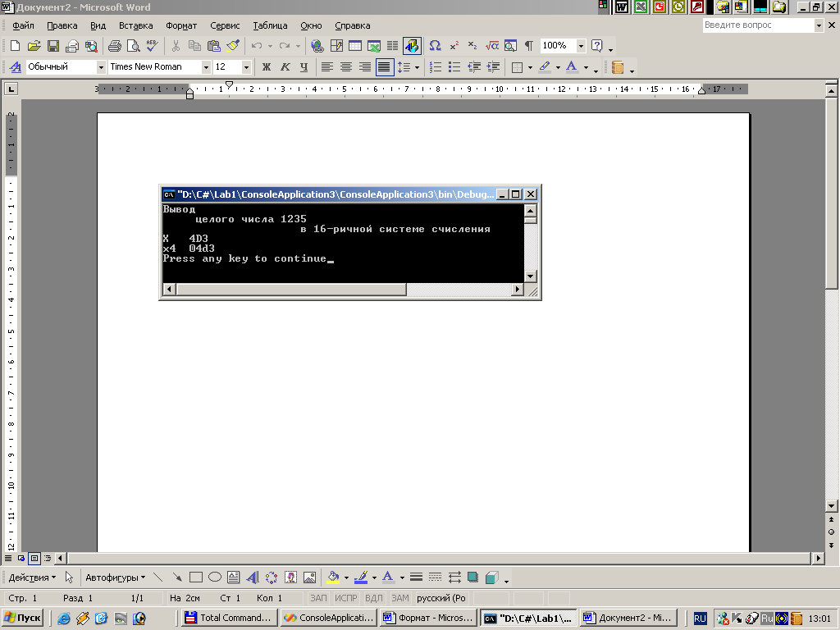
Task: Open the Сервис menu
Action: pos(225,25)
